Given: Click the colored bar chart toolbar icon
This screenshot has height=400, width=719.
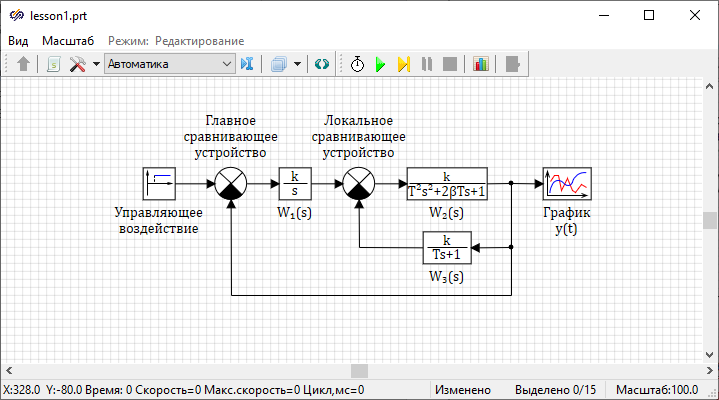Looking at the screenshot, I should coord(481,64).
